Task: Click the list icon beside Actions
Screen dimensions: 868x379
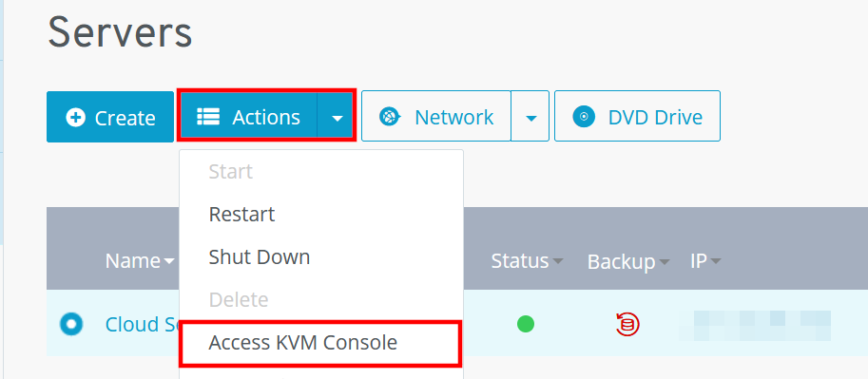Action: pos(209,117)
